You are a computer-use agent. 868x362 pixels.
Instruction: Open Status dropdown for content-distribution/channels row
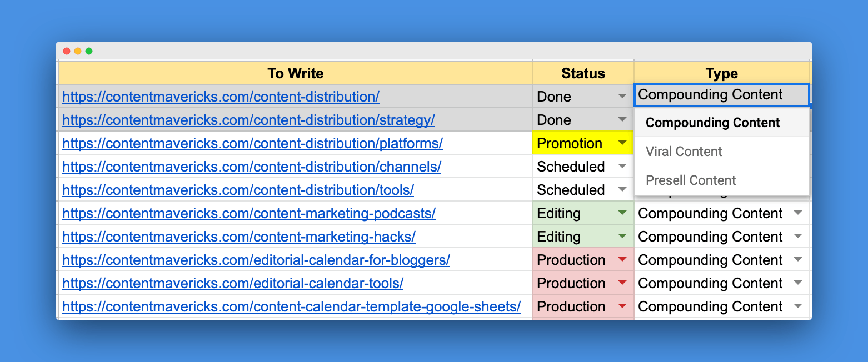pos(622,167)
